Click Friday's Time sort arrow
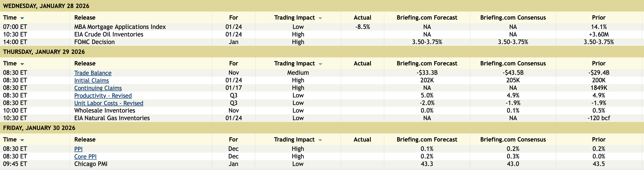The width and height of the screenshot is (644, 170). pyautogui.click(x=22, y=140)
